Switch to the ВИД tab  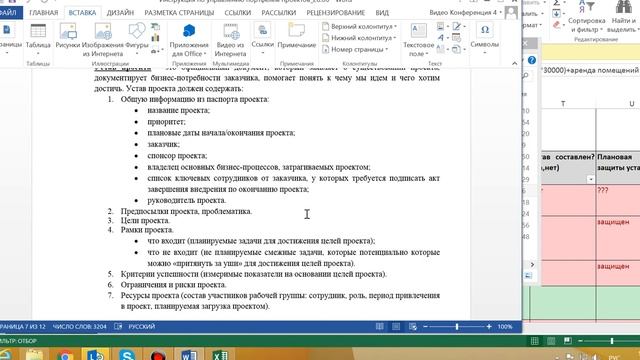tap(382, 13)
